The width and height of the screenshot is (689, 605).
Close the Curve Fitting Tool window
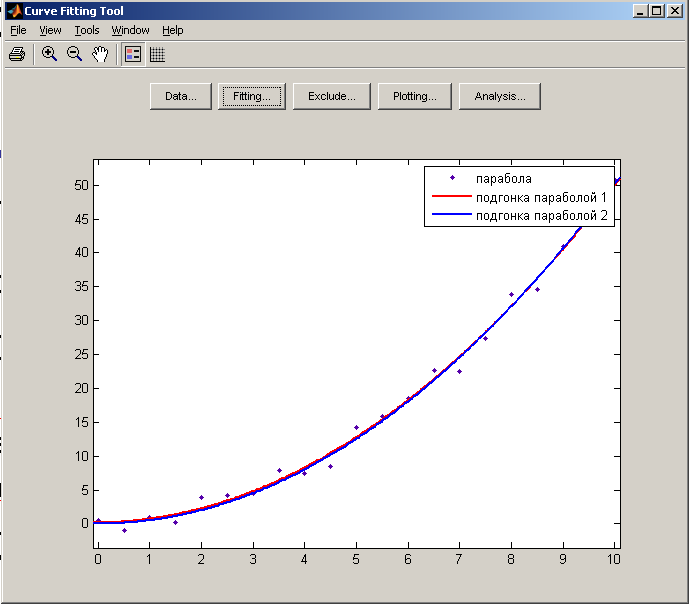tap(674, 11)
